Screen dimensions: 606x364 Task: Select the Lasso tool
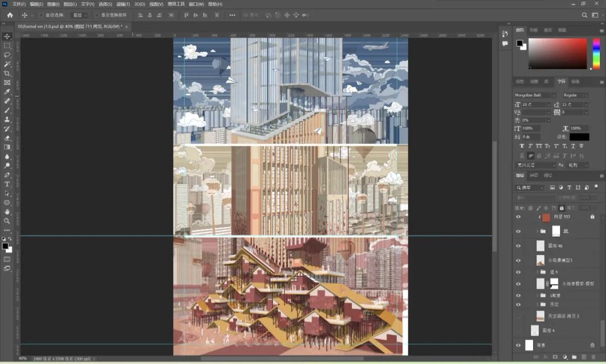(x=7, y=55)
